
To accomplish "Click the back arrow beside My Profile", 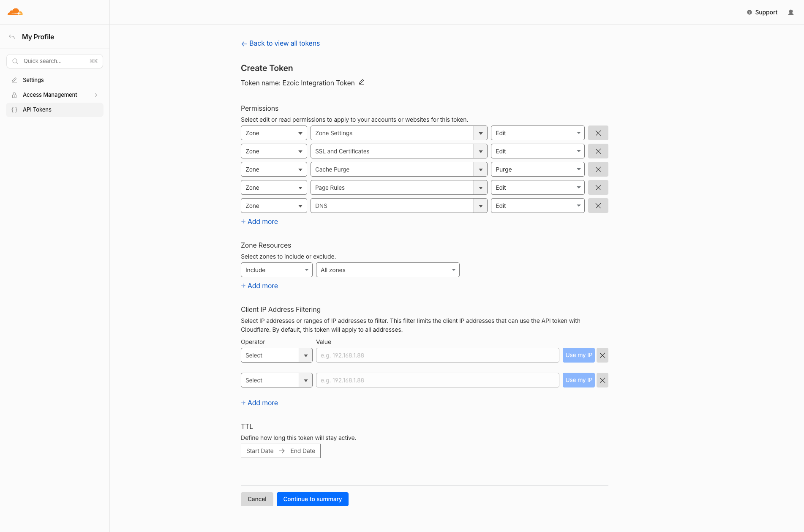I will pos(12,37).
